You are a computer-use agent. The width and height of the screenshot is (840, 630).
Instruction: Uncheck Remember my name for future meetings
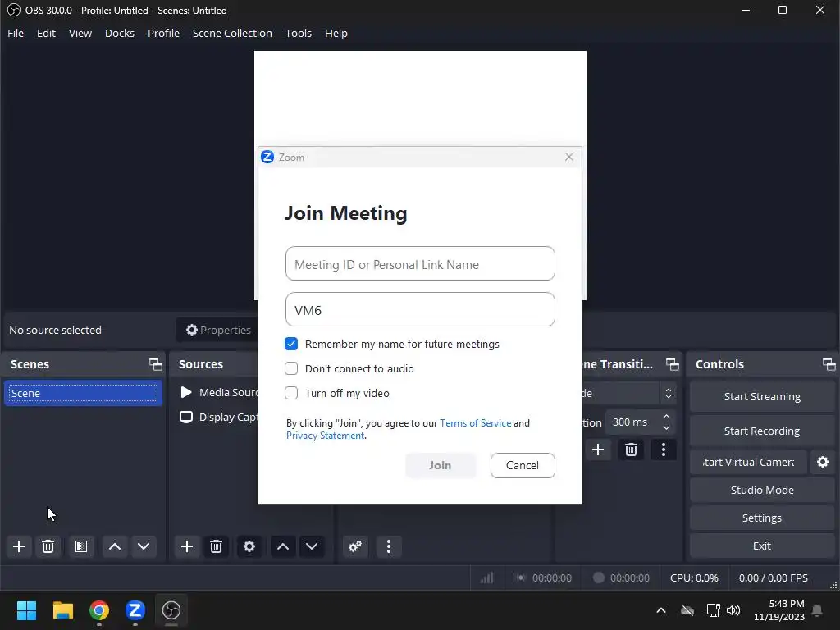click(x=291, y=344)
